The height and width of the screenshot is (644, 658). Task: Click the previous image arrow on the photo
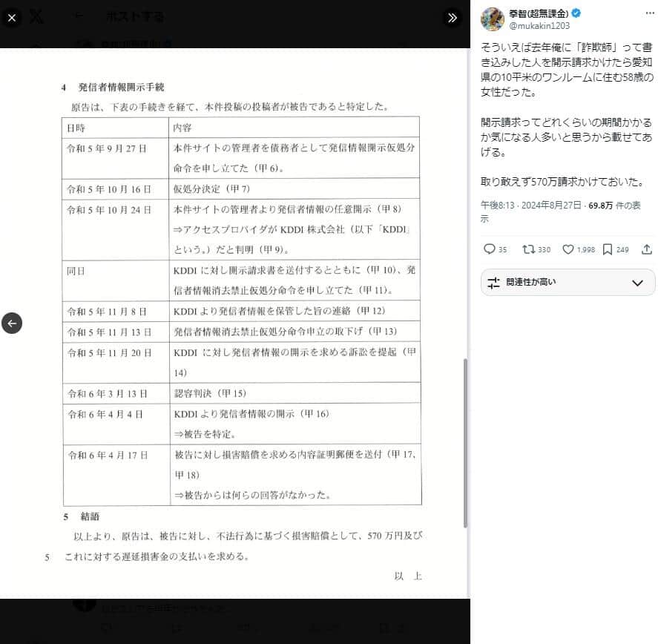[12, 323]
